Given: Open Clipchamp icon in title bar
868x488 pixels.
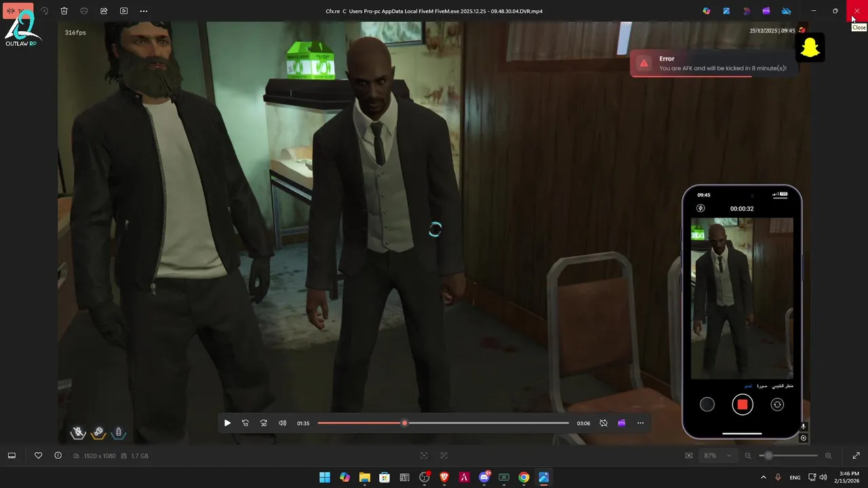Looking at the screenshot, I should point(766,11).
